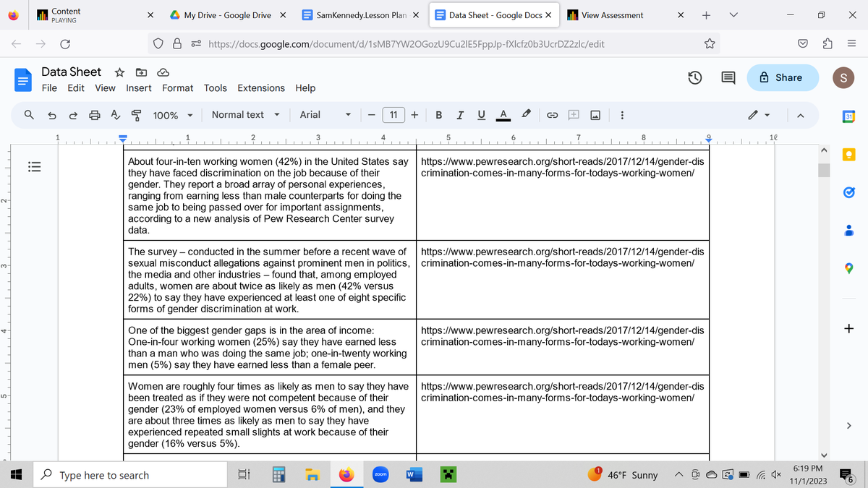Toggle underline formatting

click(481, 114)
